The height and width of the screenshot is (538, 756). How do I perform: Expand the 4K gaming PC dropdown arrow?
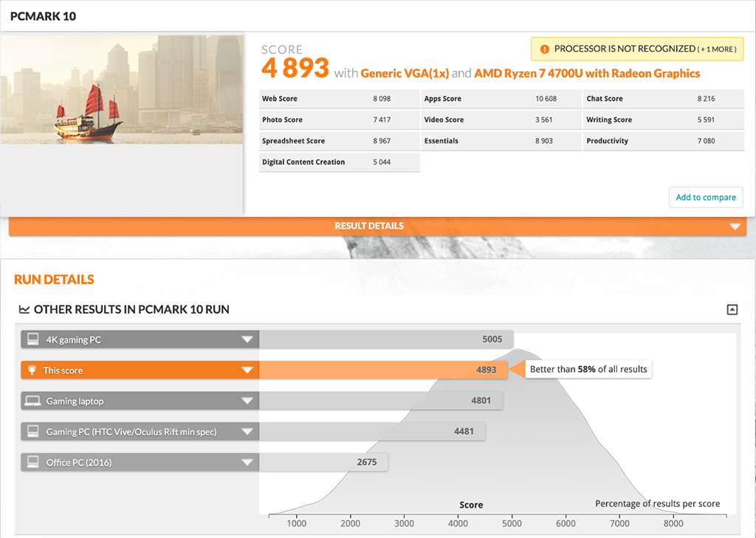coord(247,339)
